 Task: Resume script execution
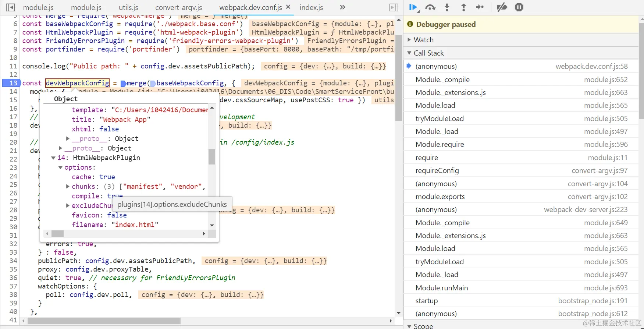tap(413, 7)
